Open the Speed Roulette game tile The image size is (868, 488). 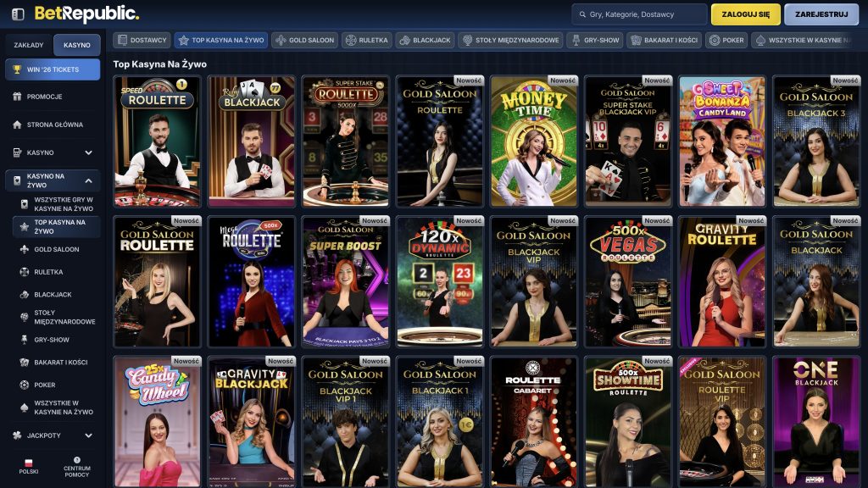pyautogui.click(x=157, y=141)
